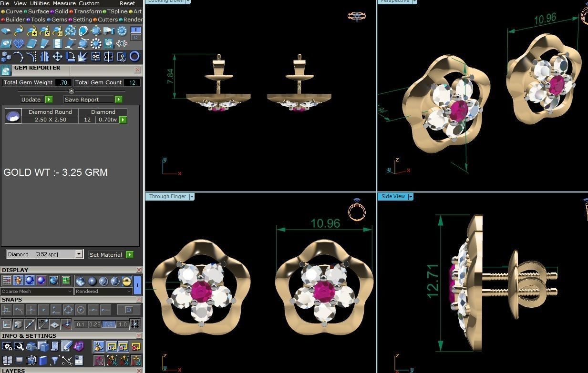Open the Gem Reporter tool icon in toolbar
Image resolution: width=588 pixels, height=373 pixels.
click(x=108, y=43)
